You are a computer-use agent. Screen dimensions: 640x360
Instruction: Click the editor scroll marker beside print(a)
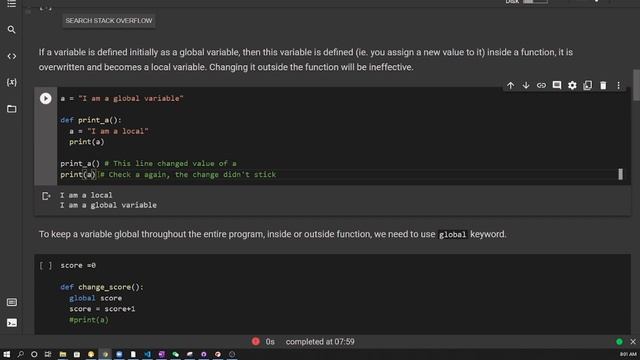(x=620, y=174)
